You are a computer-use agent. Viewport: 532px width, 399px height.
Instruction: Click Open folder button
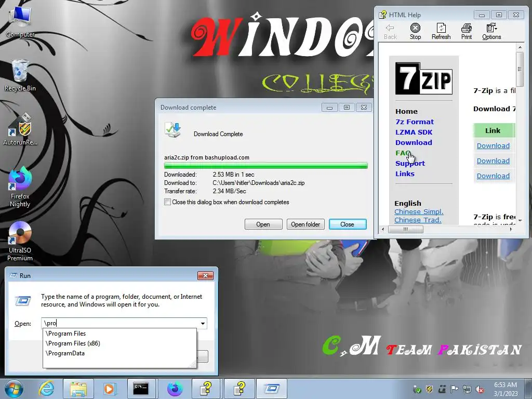click(x=305, y=224)
